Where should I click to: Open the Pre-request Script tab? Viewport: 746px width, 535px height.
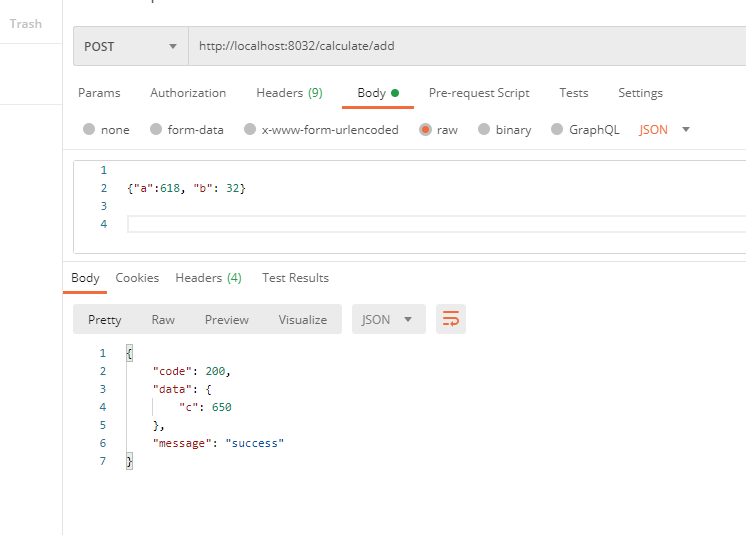[x=479, y=93]
